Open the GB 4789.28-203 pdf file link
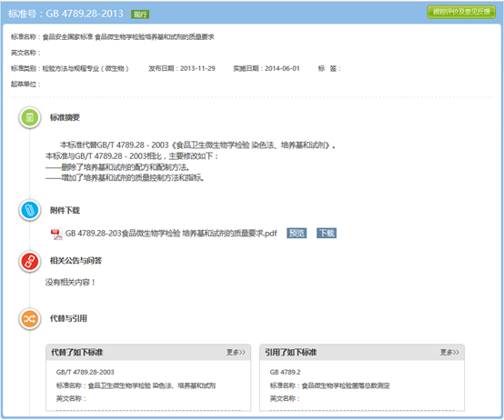This screenshot has height=420, width=504. coord(171,234)
